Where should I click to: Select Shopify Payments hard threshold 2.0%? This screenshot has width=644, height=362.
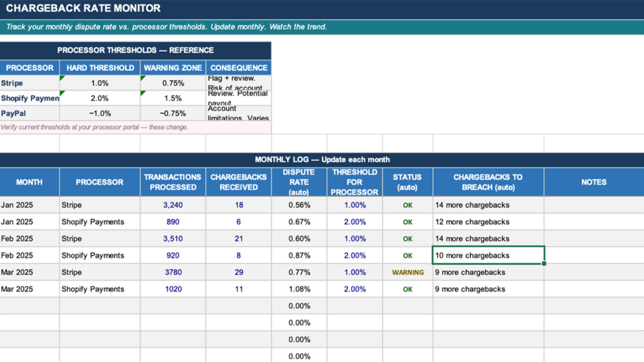click(x=100, y=99)
